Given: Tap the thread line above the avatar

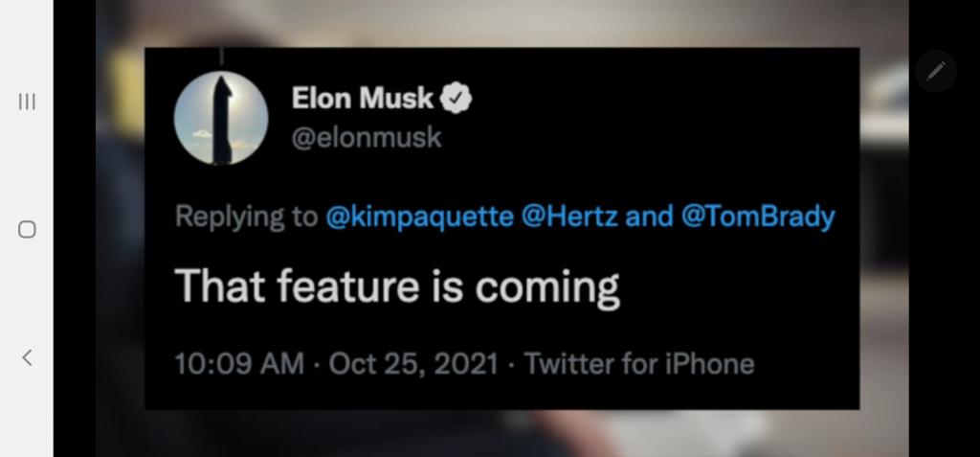Looking at the screenshot, I should 221,56.
